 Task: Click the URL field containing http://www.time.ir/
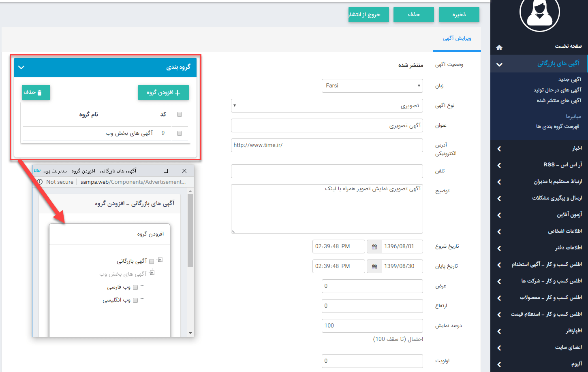(327, 145)
